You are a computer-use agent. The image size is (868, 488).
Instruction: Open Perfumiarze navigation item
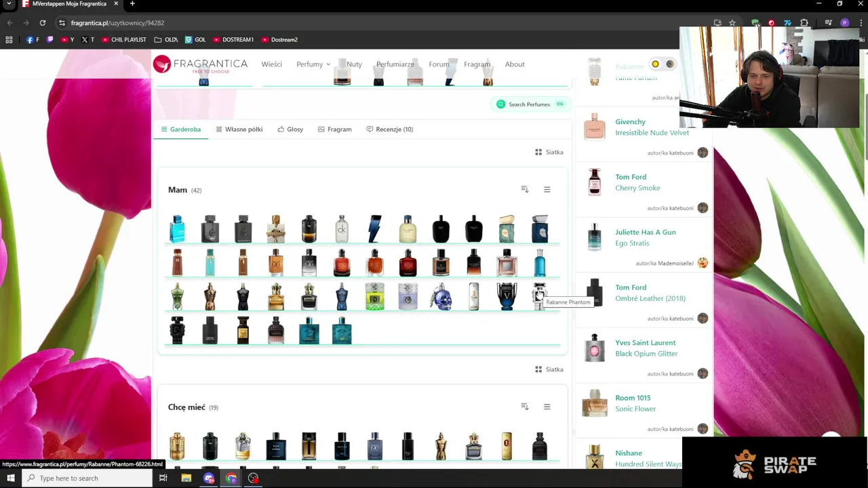pos(395,64)
